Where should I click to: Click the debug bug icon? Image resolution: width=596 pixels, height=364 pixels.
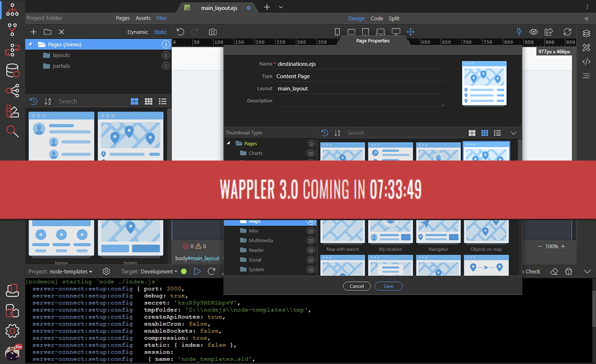pyautogui.click(x=569, y=271)
